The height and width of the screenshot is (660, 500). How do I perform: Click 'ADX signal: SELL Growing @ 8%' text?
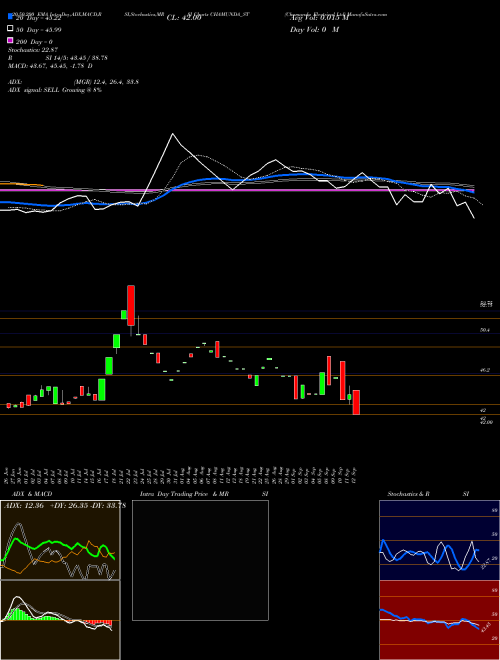point(55,90)
